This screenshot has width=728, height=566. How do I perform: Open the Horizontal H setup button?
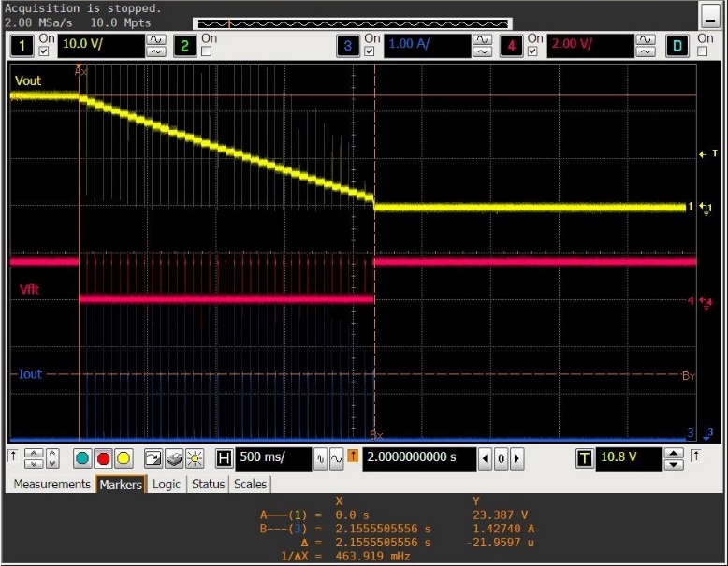pos(225,458)
